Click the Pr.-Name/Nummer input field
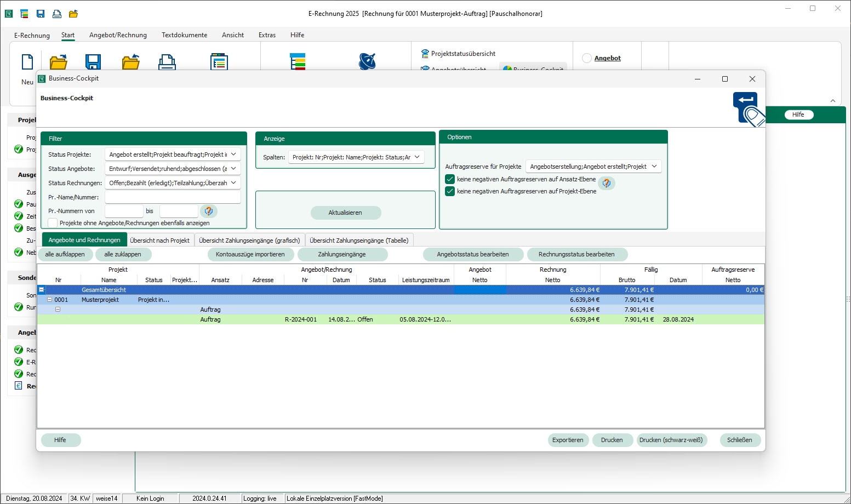The width and height of the screenshot is (851, 504). coord(173,197)
